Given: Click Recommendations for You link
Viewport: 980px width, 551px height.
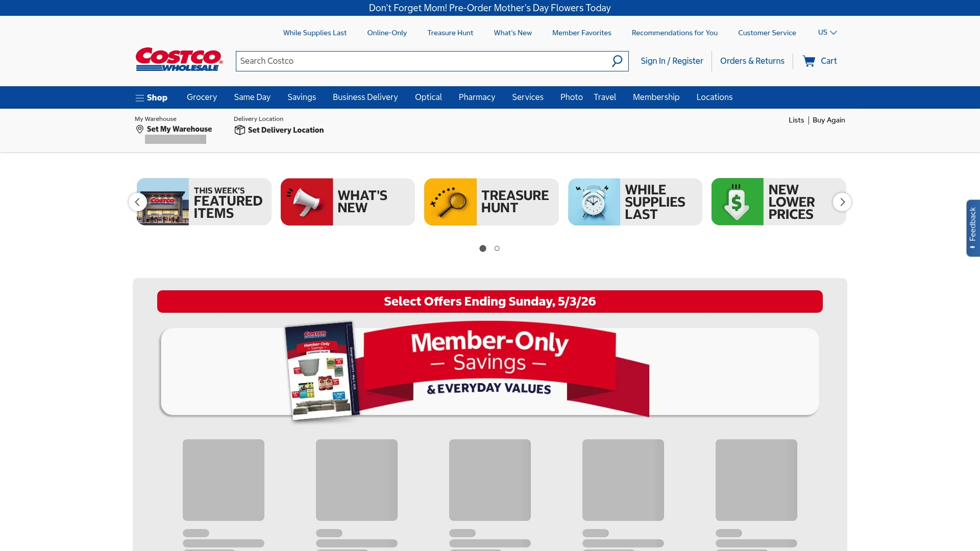Looking at the screenshot, I should (674, 33).
